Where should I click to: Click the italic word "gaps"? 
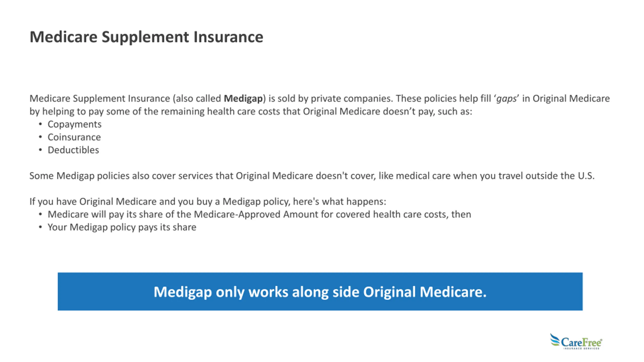click(506, 98)
